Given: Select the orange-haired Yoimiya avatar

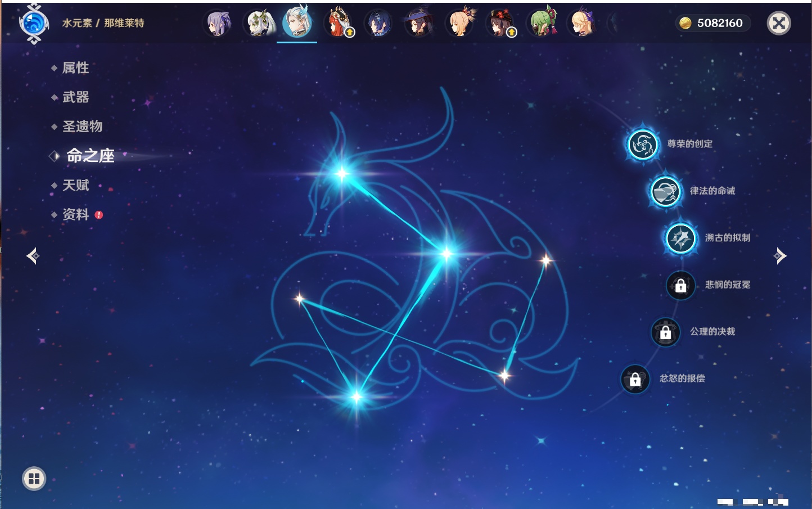Looking at the screenshot, I should 460,24.
